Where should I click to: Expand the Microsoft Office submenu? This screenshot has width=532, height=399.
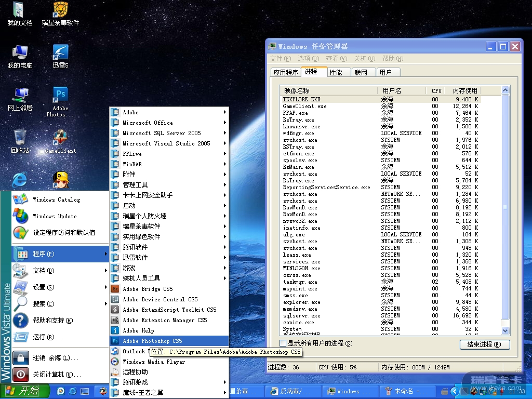tap(148, 123)
